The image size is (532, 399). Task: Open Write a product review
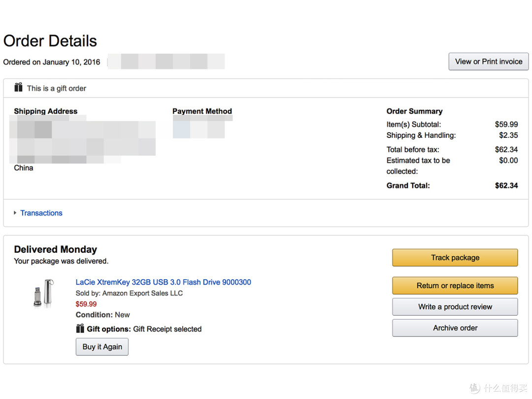[455, 307]
